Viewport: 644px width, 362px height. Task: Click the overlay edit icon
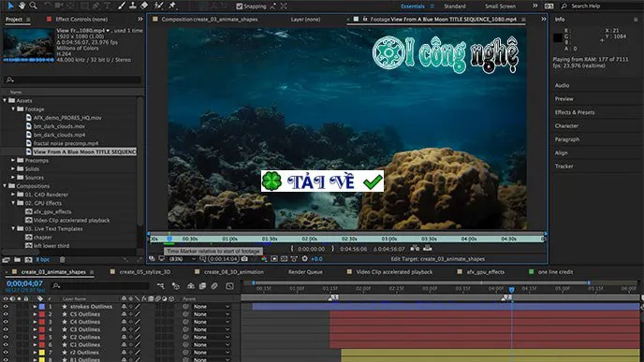(x=428, y=248)
